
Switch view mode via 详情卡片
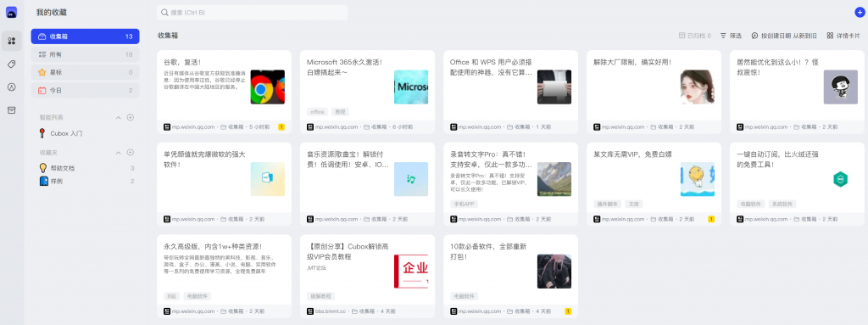pos(843,36)
